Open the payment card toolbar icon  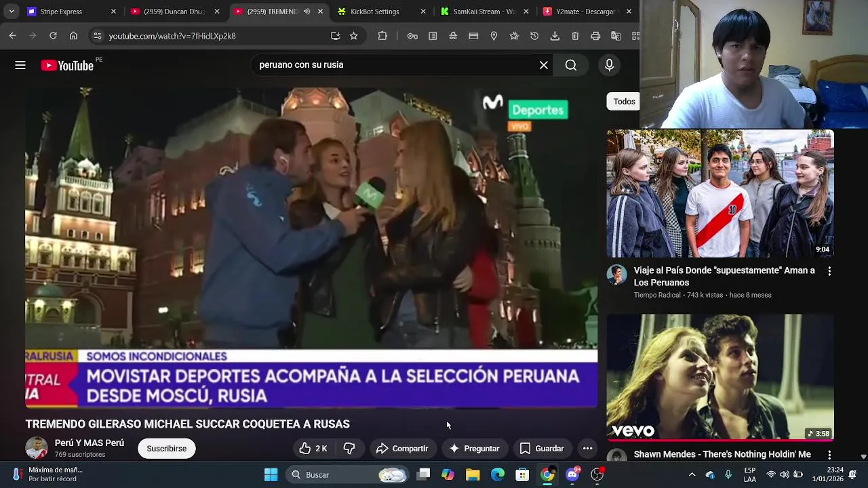473,36
